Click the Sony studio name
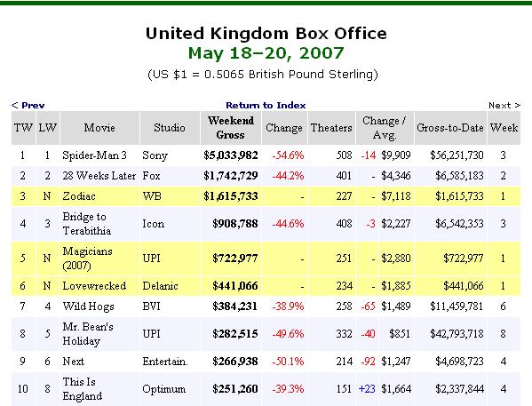 coord(155,155)
